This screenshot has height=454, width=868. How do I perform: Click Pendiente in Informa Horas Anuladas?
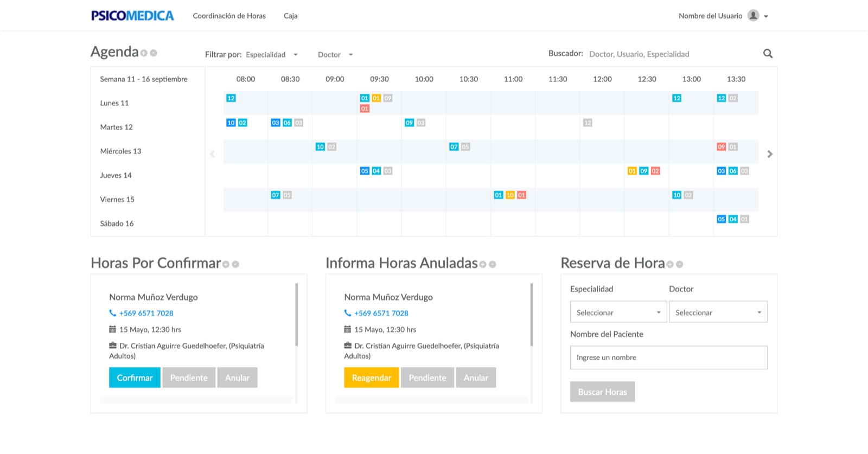point(427,378)
